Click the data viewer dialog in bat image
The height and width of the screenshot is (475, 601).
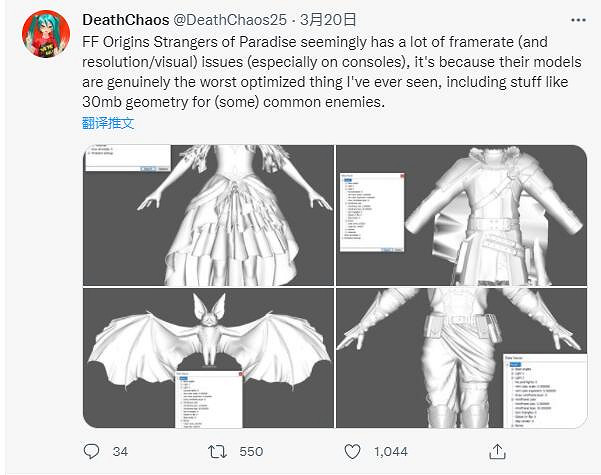pos(207,399)
